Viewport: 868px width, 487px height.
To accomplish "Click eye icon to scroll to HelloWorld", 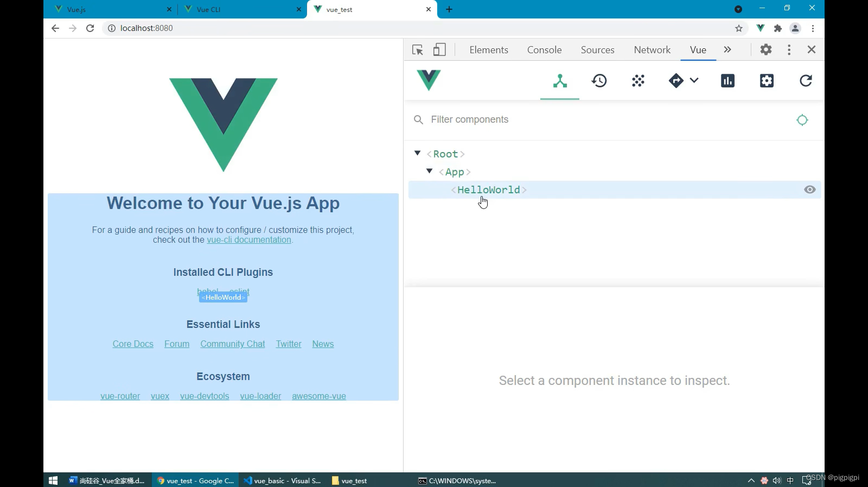I will coord(809,189).
